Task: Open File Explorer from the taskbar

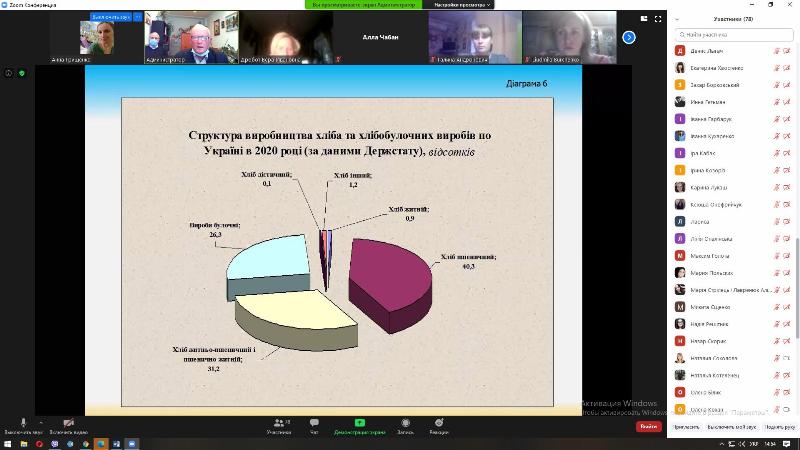Action: tap(23, 444)
